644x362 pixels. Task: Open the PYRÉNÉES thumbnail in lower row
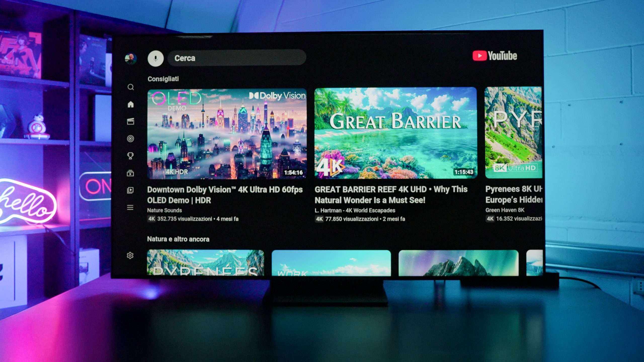point(205,262)
